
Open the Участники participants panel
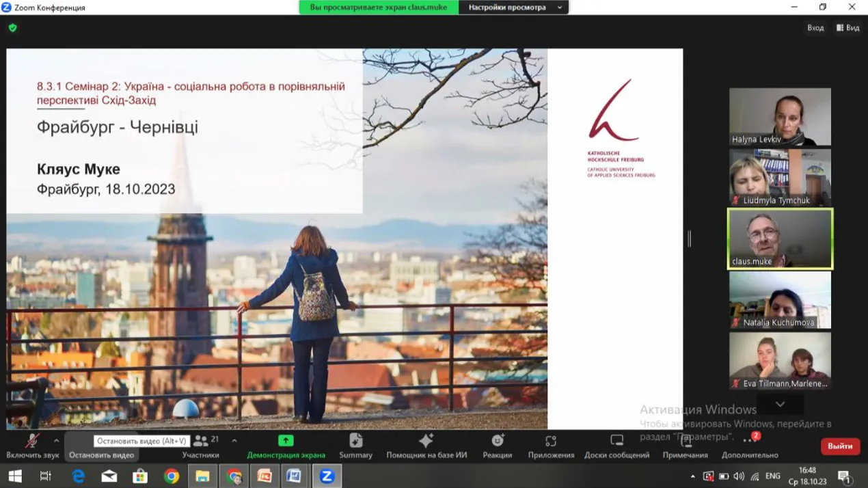[200, 446]
